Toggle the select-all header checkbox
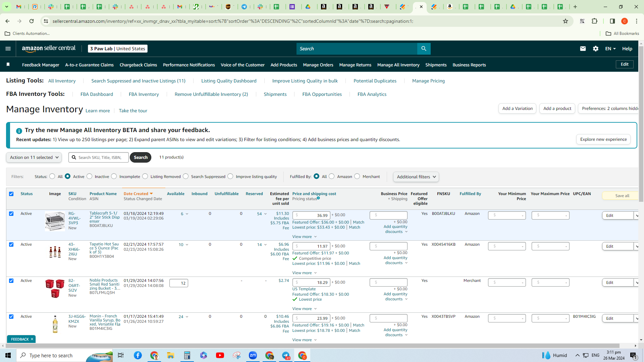Screen dimensions: 644x362 click(11, 194)
